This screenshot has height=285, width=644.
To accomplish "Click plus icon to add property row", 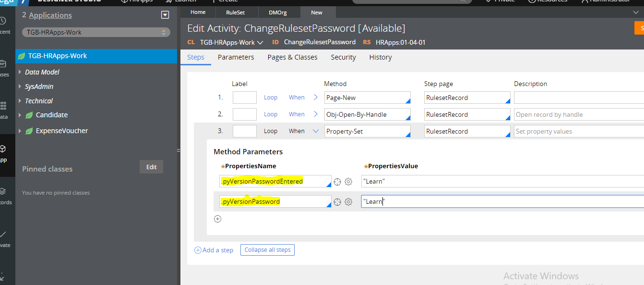I will click(217, 219).
